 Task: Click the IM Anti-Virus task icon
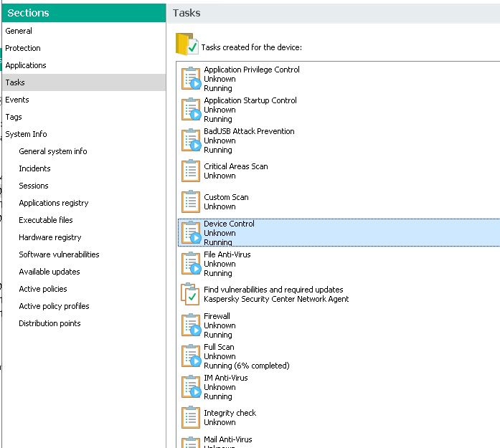pyautogui.click(x=191, y=386)
